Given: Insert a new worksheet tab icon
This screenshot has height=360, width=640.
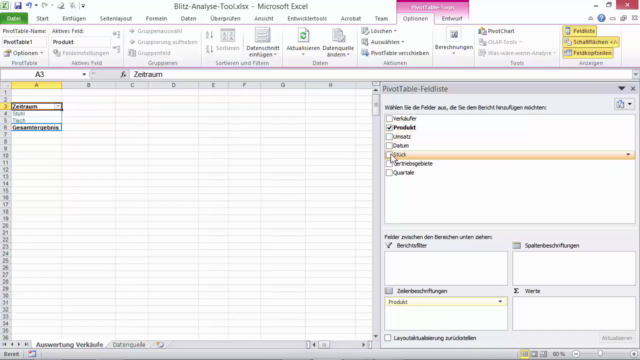Looking at the screenshot, I should click(x=160, y=344).
